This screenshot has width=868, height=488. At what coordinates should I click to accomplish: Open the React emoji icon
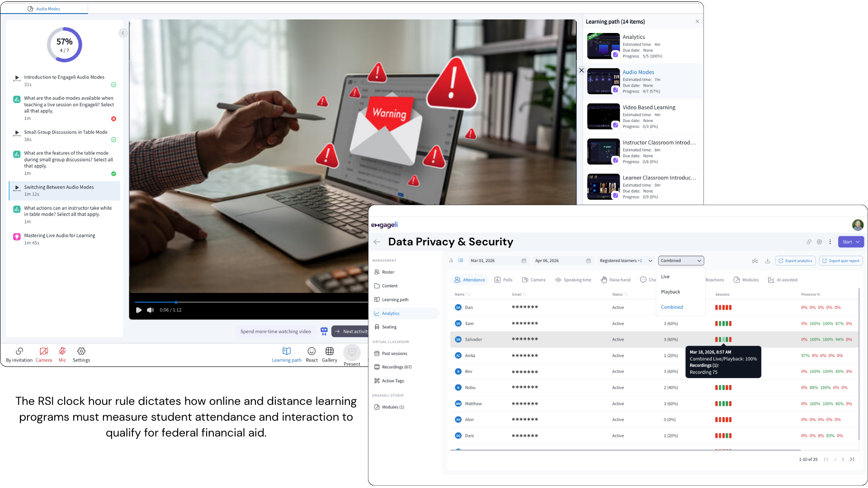(x=311, y=351)
